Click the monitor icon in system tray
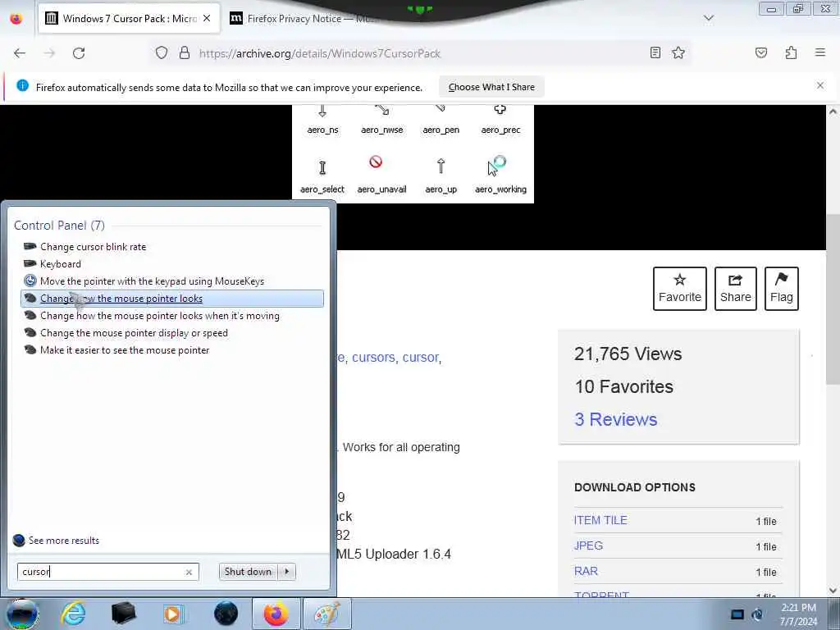This screenshot has height=630, width=840. 737,614
